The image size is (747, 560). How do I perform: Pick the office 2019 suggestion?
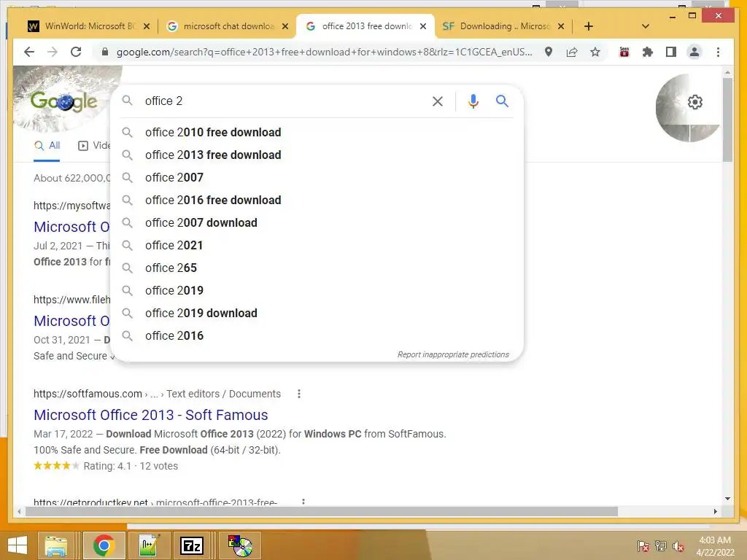pyautogui.click(x=317, y=290)
